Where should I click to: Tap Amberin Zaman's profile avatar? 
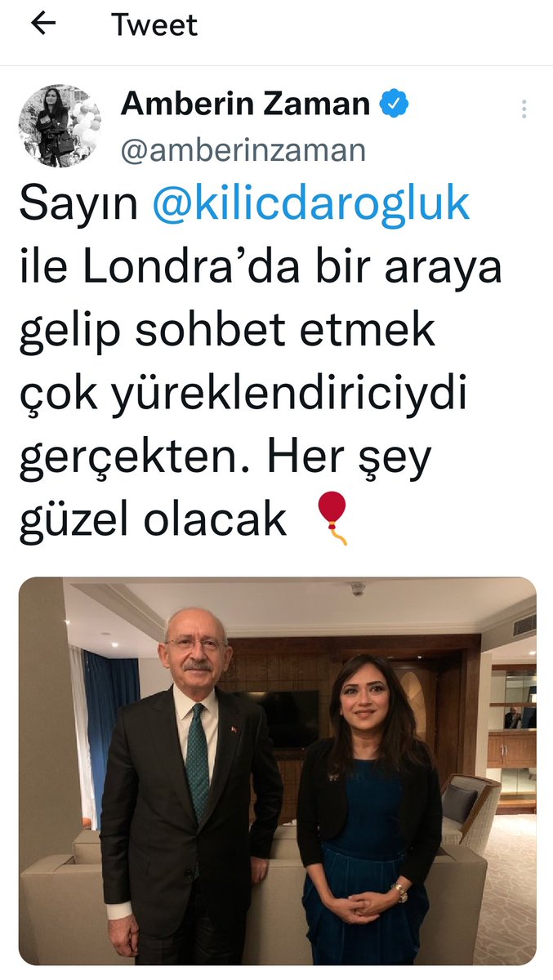[60, 126]
